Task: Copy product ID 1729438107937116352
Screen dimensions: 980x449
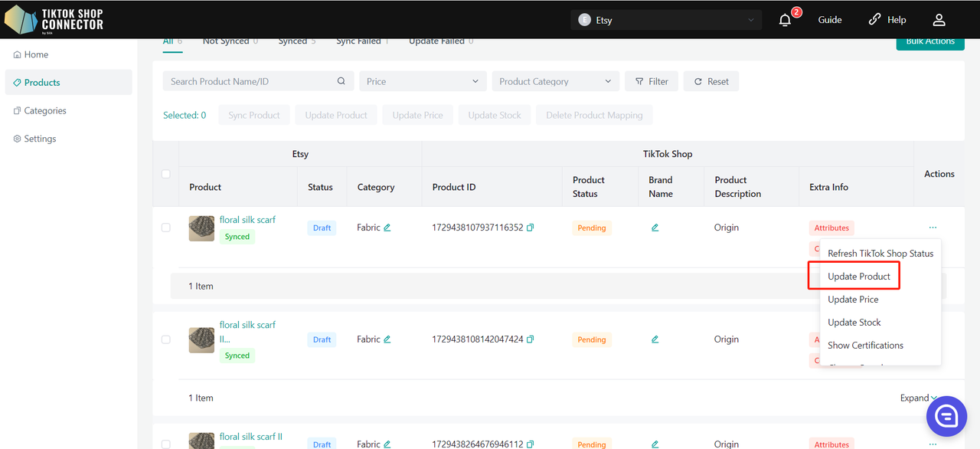Action: (531, 228)
